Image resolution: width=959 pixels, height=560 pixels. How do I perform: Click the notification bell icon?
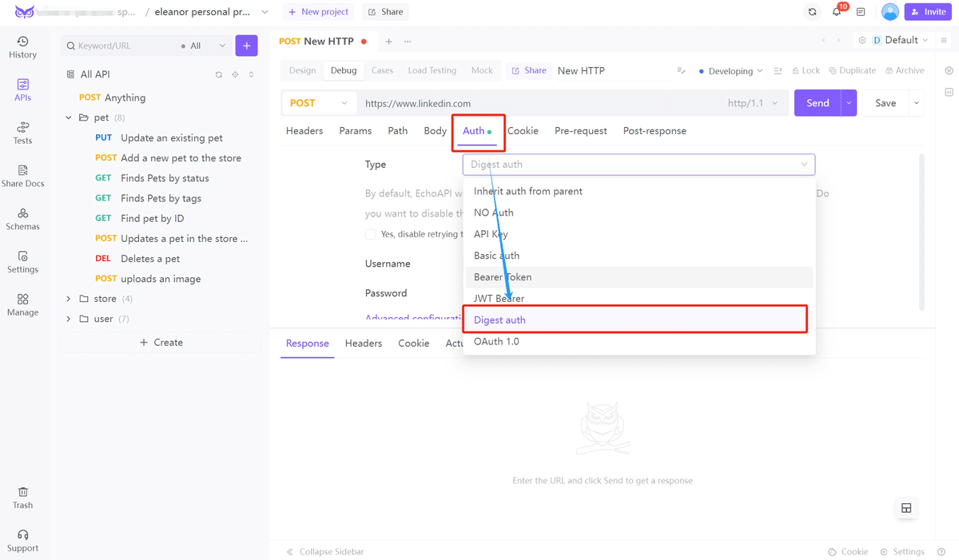click(x=837, y=12)
